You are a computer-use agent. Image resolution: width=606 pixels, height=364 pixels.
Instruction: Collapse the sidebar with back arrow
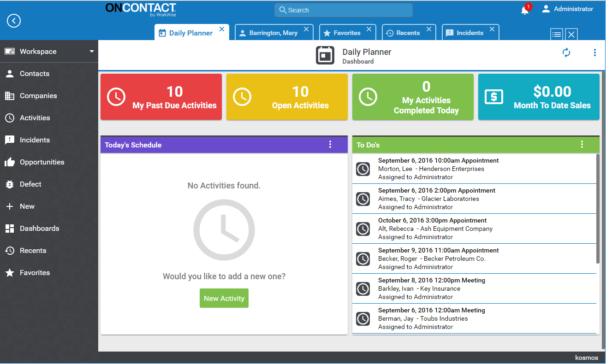point(14,21)
